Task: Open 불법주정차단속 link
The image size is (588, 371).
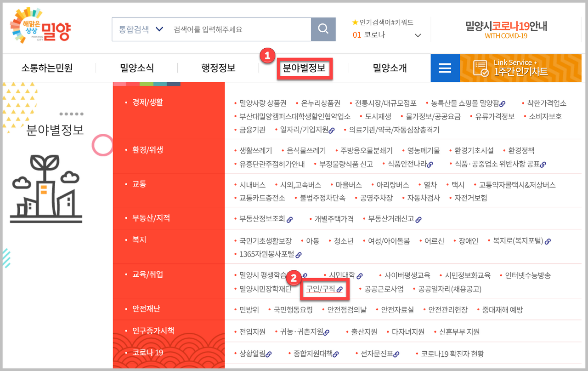Action: (x=322, y=198)
